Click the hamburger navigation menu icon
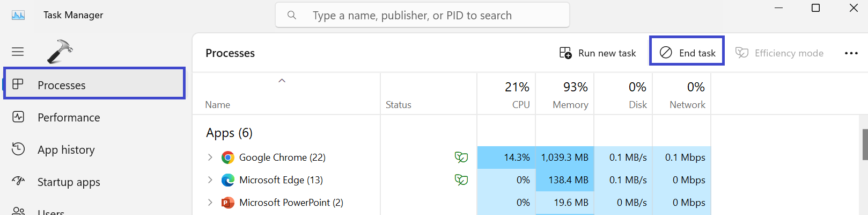The width and height of the screenshot is (868, 215). [x=18, y=52]
